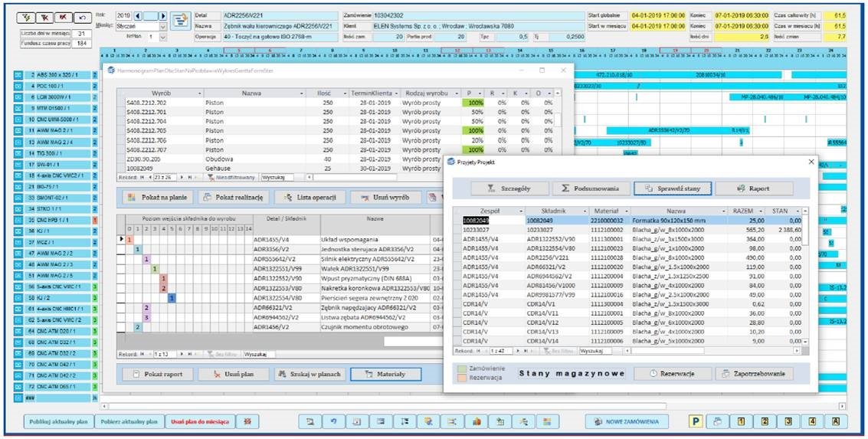Click the red gear icon next to Usuń plan do miesiąca
The width and height of the screenshot is (868, 439).
(247, 421)
